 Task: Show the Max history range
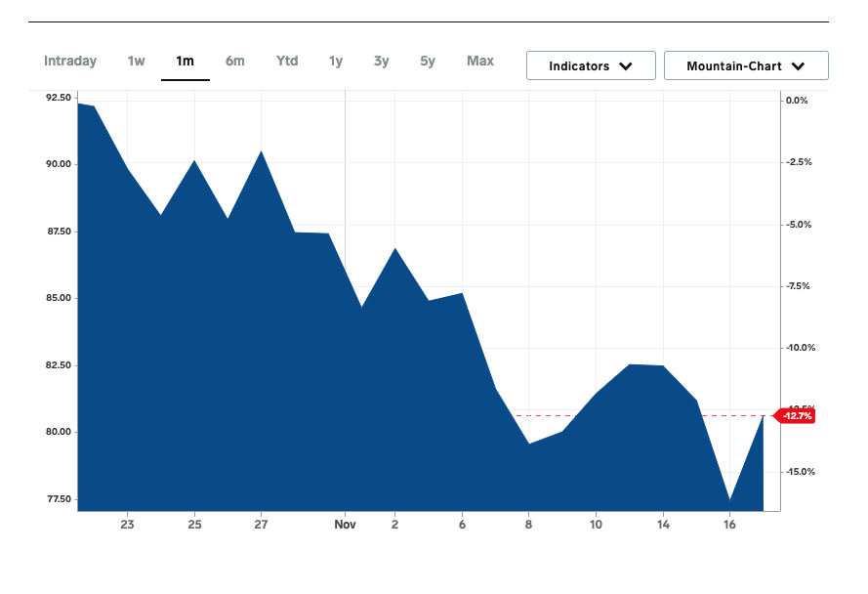(480, 62)
